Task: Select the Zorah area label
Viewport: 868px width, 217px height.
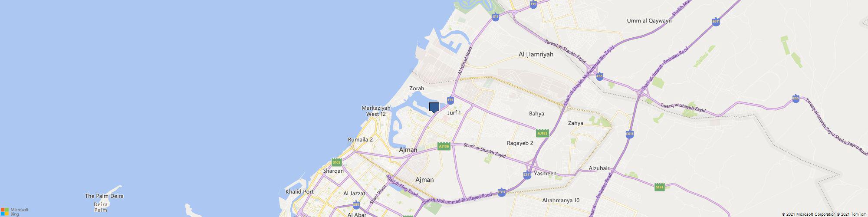Action: [x=417, y=88]
